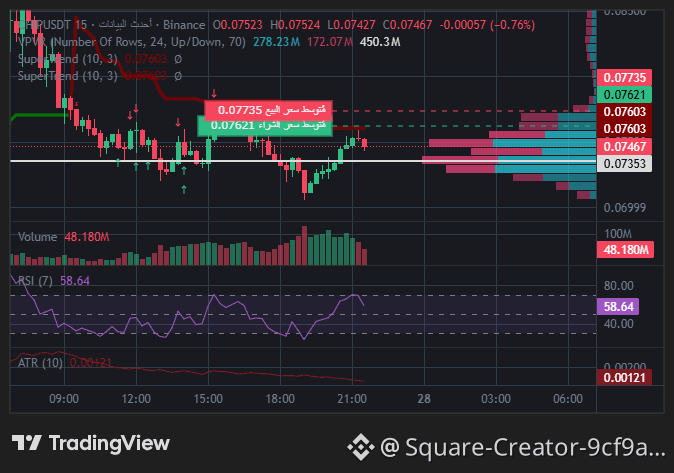
Task: Click the change value -0.00057 (−0.76%)
Action: (x=487, y=25)
